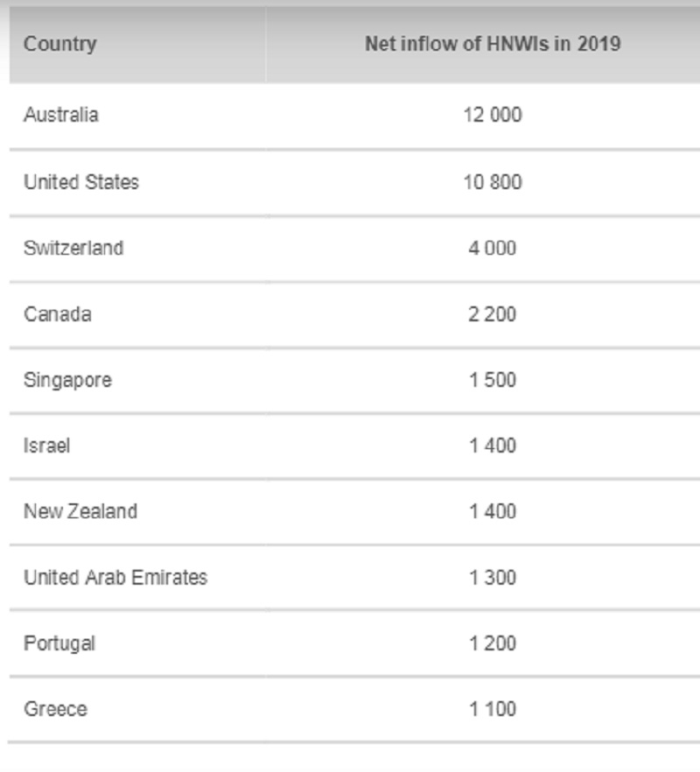Click the 12 000 inflow value
Screen dimensions: 700x772
pos(493,115)
